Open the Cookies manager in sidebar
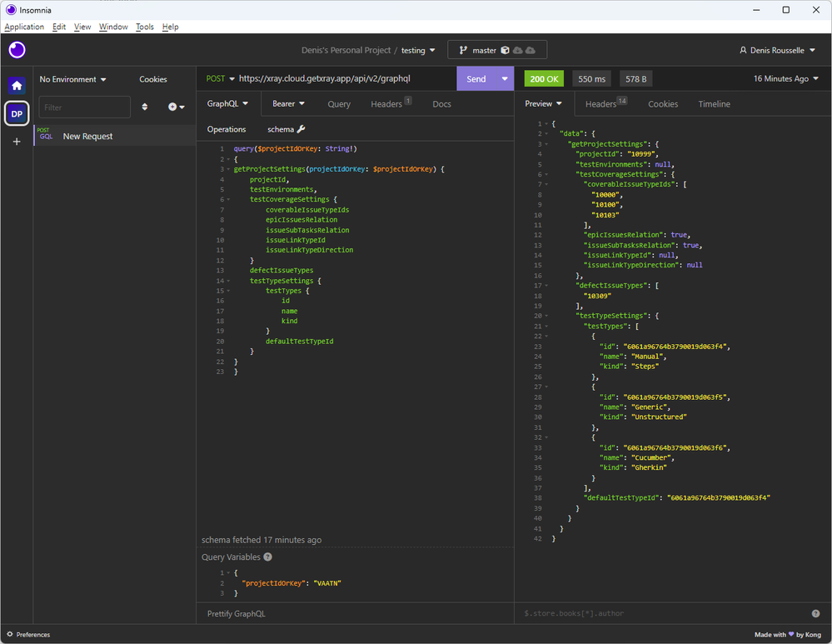The image size is (832, 644). click(153, 79)
